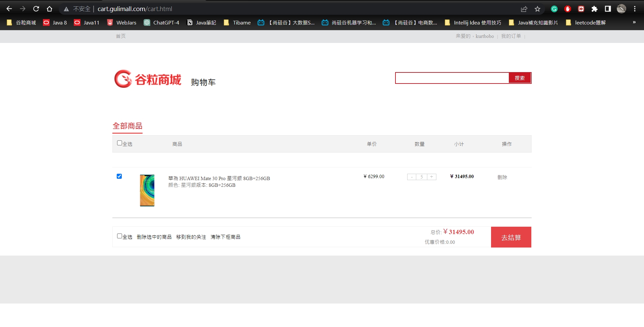Increase quantity with the plus button
The height and width of the screenshot is (327, 644).
pos(432,177)
